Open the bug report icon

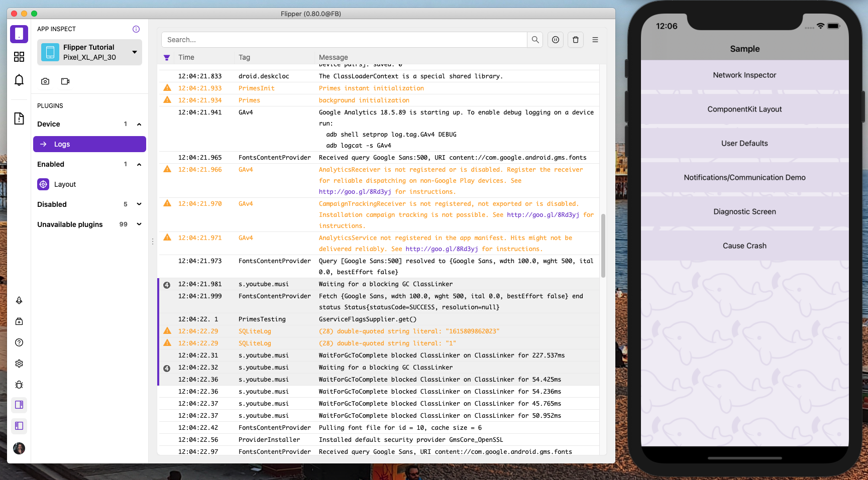click(19, 385)
